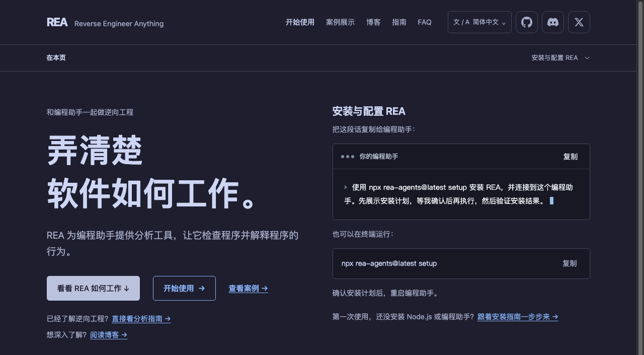Image resolution: width=644 pixels, height=355 pixels.
Task: Click the 看看 REA 如何工作 button
Action: click(x=93, y=288)
